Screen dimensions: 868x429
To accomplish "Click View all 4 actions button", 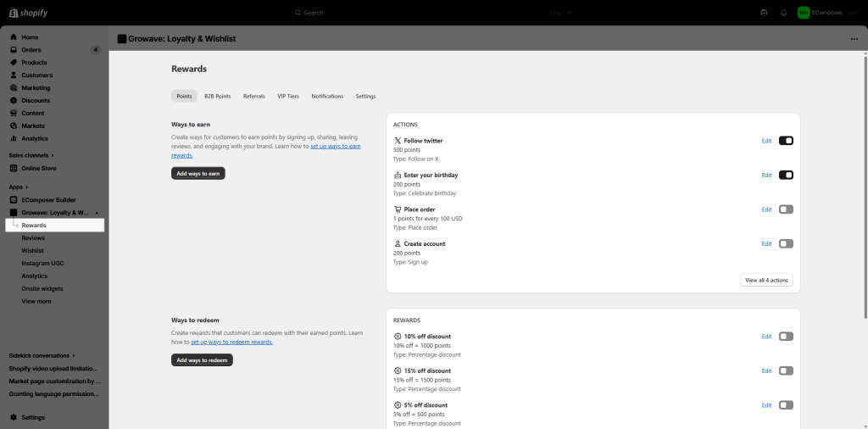I will [x=766, y=280].
